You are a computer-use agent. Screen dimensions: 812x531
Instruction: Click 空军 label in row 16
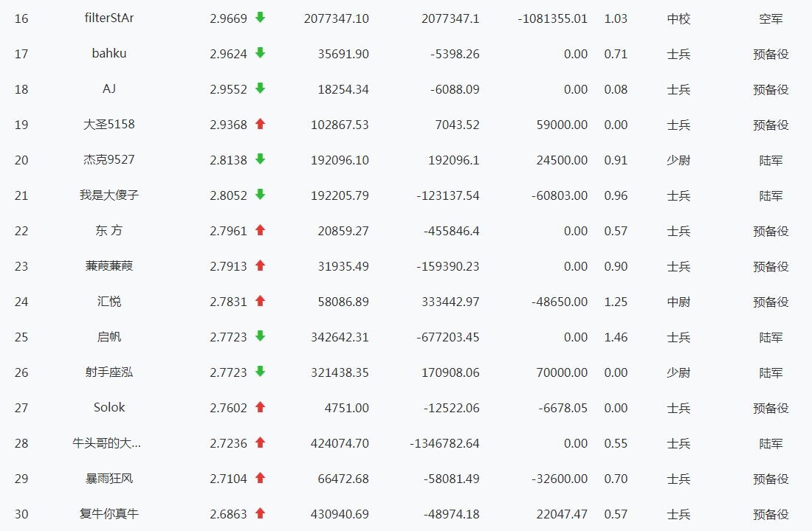pyautogui.click(x=771, y=18)
